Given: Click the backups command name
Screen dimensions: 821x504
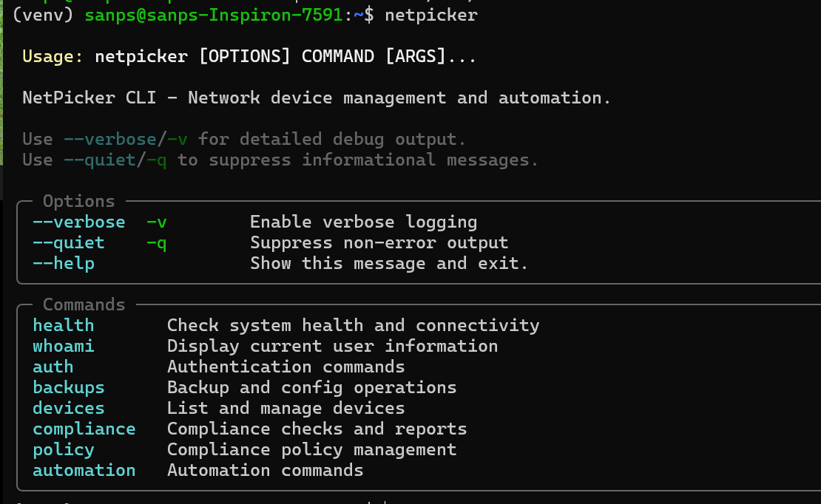Looking at the screenshot, I should point(68,387).
